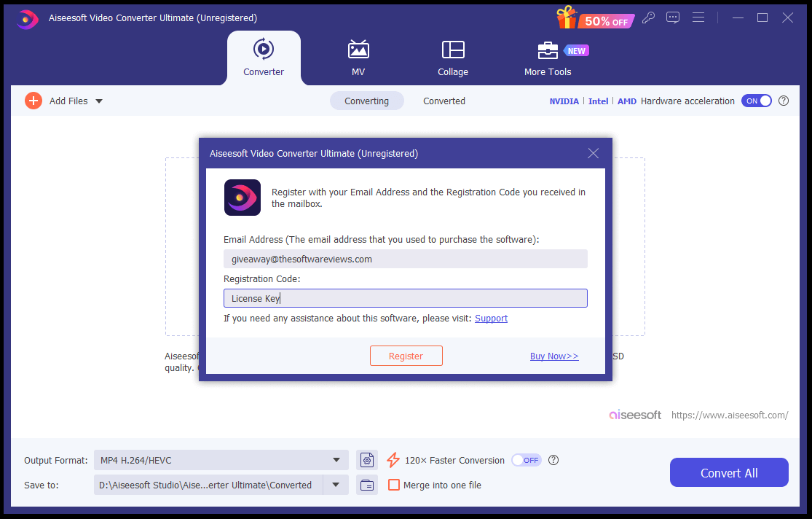Click the Aiseesoft logo in title bar

27,19
